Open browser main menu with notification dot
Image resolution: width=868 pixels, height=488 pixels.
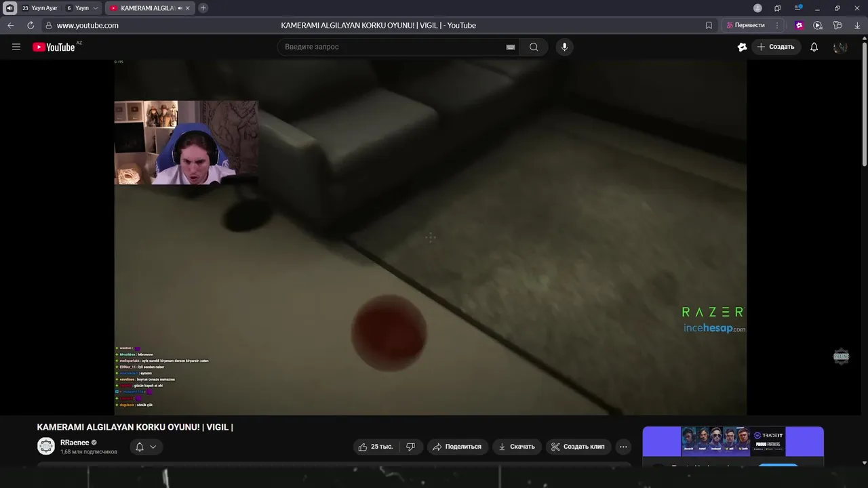click(798, 8)
